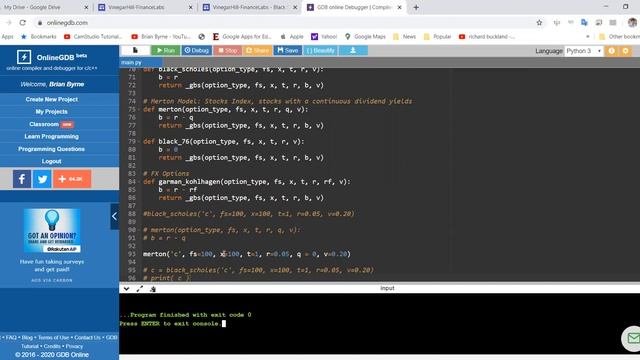Screen dimensions: 640x360
Task: Open the CamStudio Tutorial bookmark
Action: [93, 37]
